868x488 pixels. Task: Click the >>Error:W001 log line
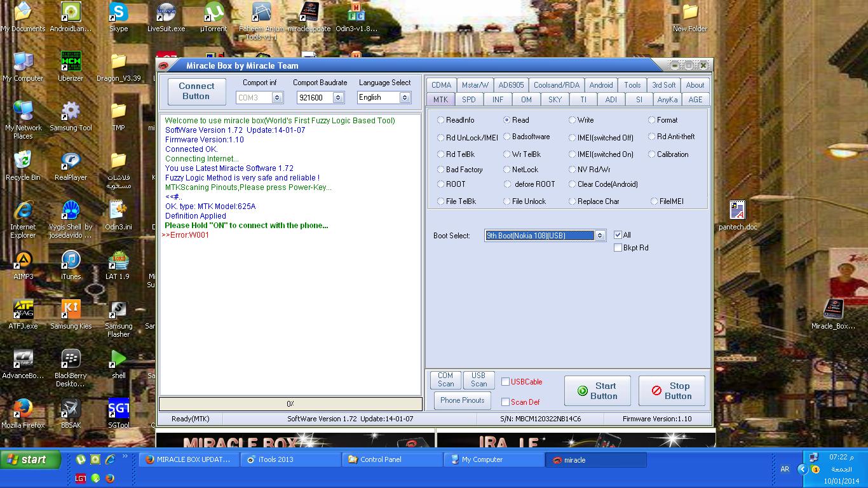click(186, 235)
